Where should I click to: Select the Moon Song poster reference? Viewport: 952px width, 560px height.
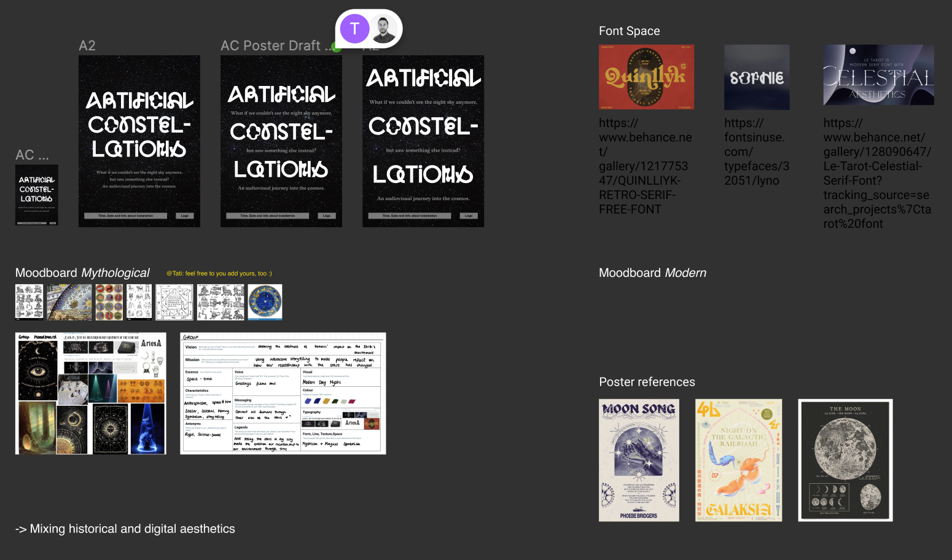639,461
